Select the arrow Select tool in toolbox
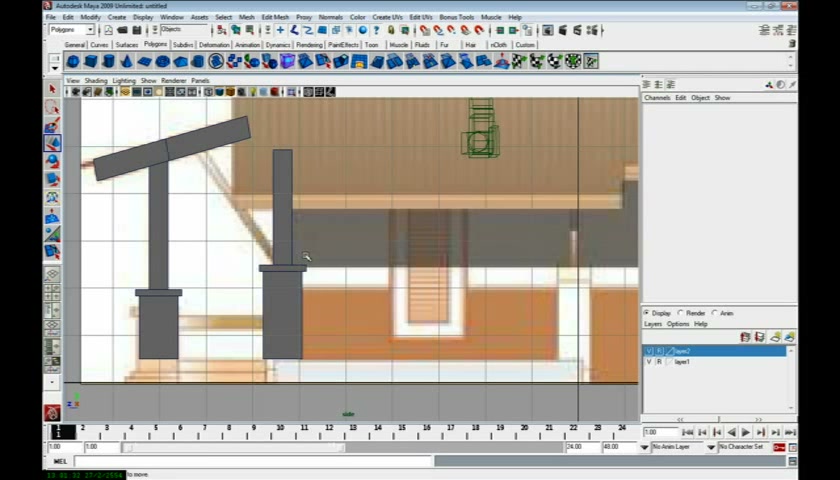Viewport: 840px width, 480px height. (x=52, y=88)
